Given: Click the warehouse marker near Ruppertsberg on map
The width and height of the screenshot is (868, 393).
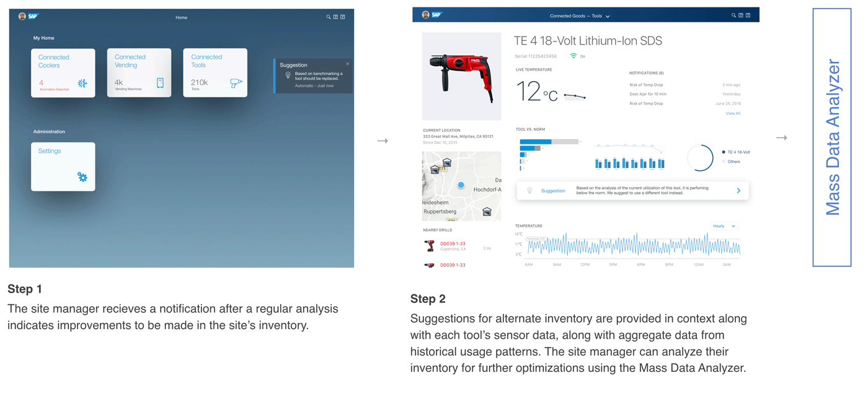Looking at the screenshot, I should point(487,211).
